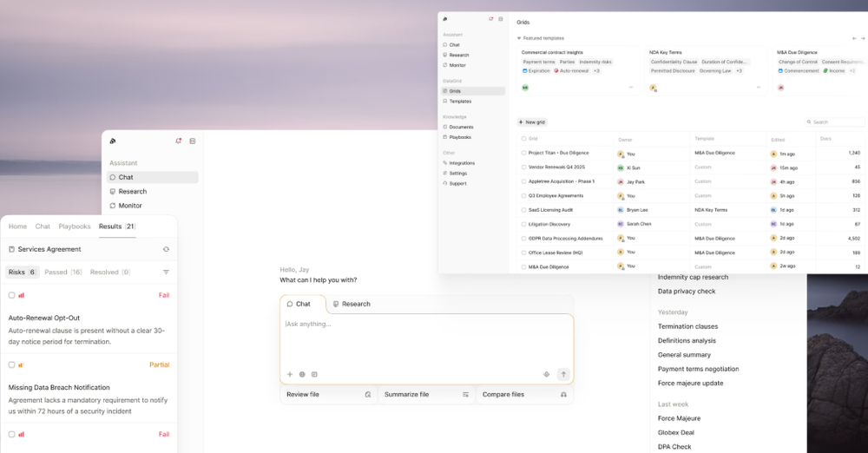This screenshot has height=453, width=868.
Task: Open Templates in the Grids window sidebar
Action: pos(473,102)
